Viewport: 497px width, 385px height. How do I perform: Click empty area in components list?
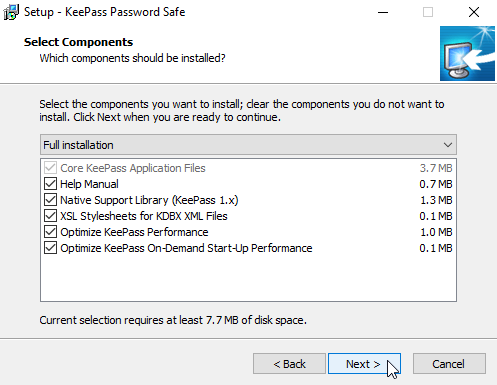pyautogui.click(x=248, y=278)
